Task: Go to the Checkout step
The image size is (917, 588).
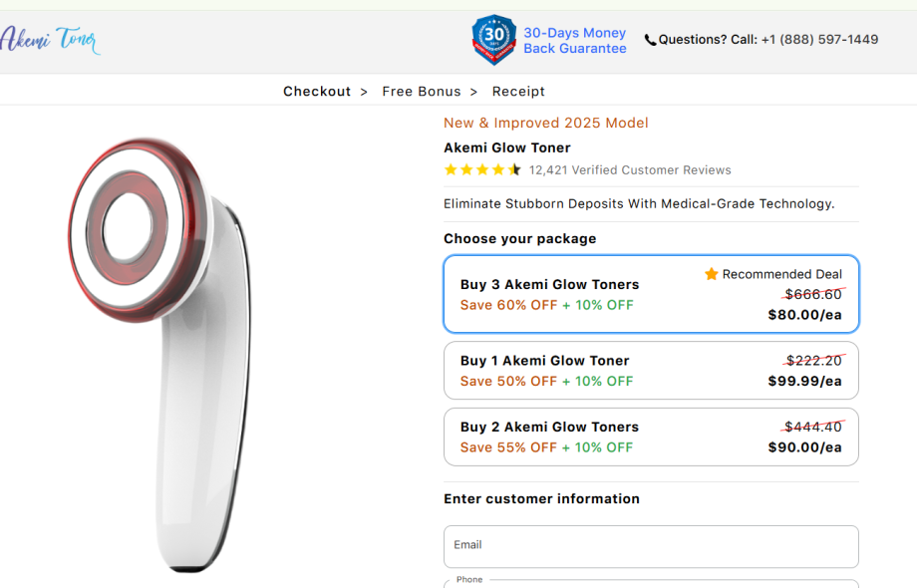Action: 317,92
